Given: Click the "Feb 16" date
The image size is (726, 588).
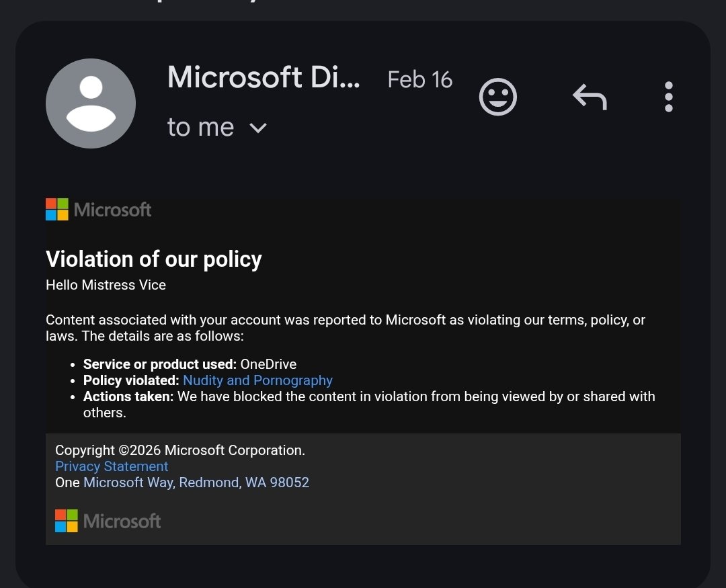Looking at the screenshot, I should tap(420, 80).
